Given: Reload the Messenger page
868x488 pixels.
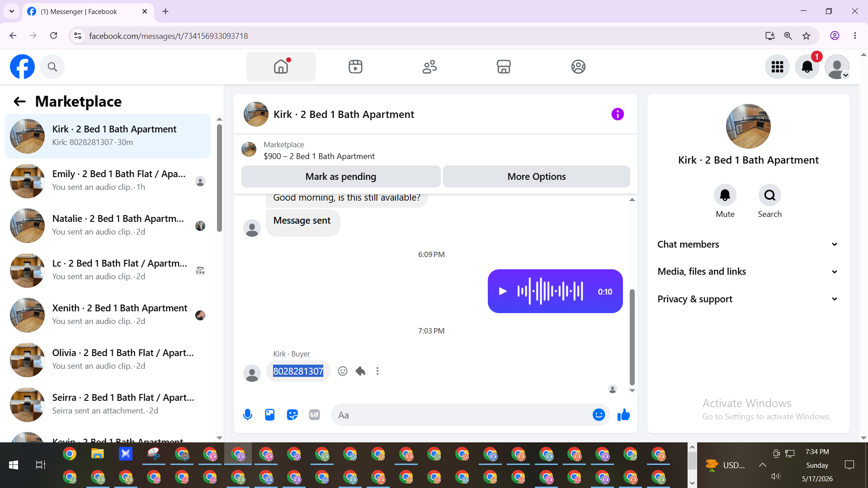Looking at the screenshot, I should [x=54, y=36].
